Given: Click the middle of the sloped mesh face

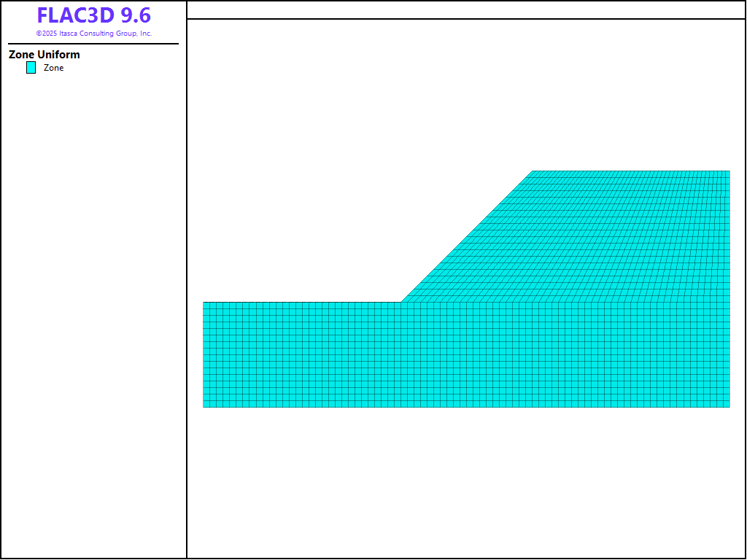Looking at the screenshot, I should pyautogui.click(x=468, y=236).
